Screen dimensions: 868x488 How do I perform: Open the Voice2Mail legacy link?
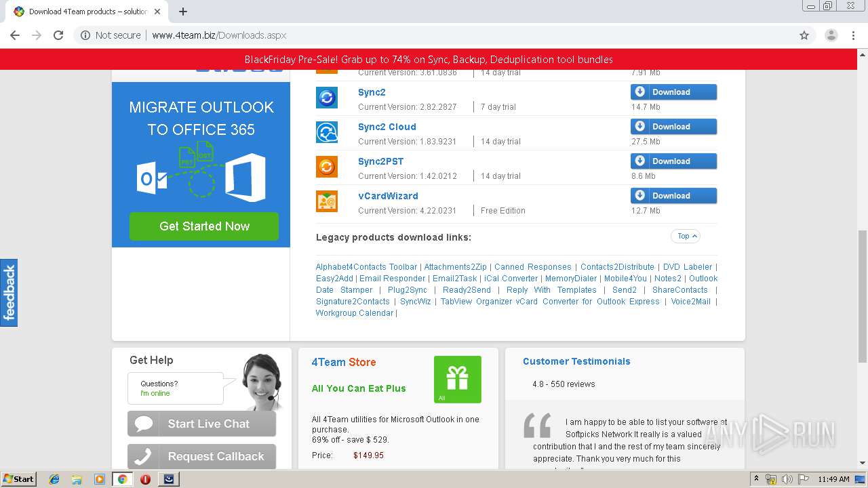(x=690, y=302)
